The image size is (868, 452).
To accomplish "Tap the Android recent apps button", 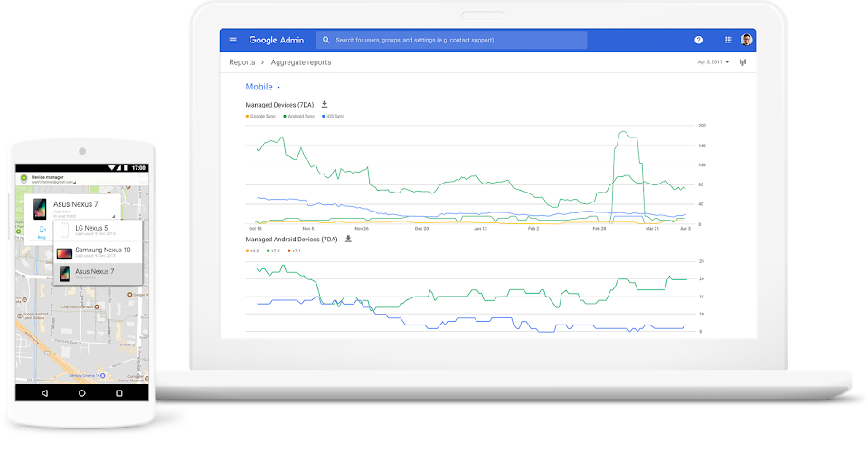I will pyautogui.click(x=118, y=393).
